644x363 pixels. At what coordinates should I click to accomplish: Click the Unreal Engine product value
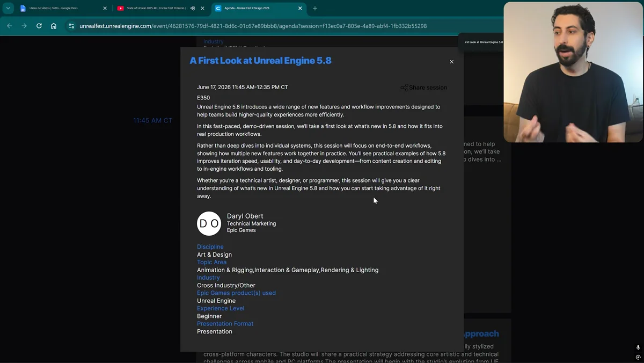pos(216,301)
